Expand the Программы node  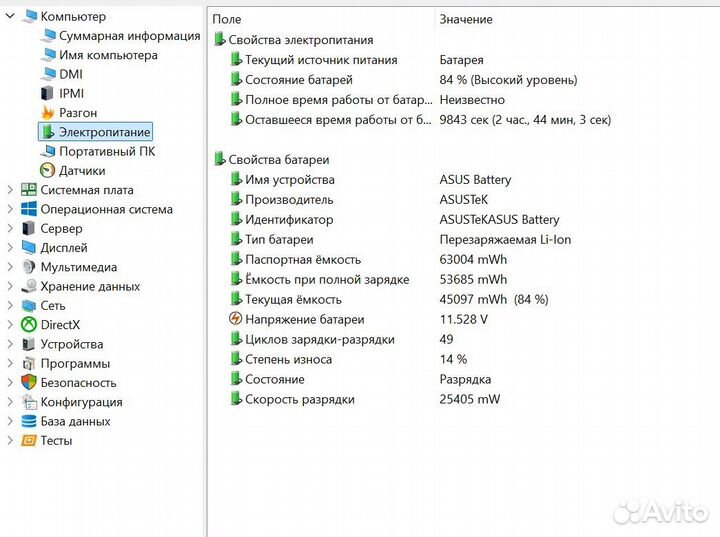(x=10, y=363)
